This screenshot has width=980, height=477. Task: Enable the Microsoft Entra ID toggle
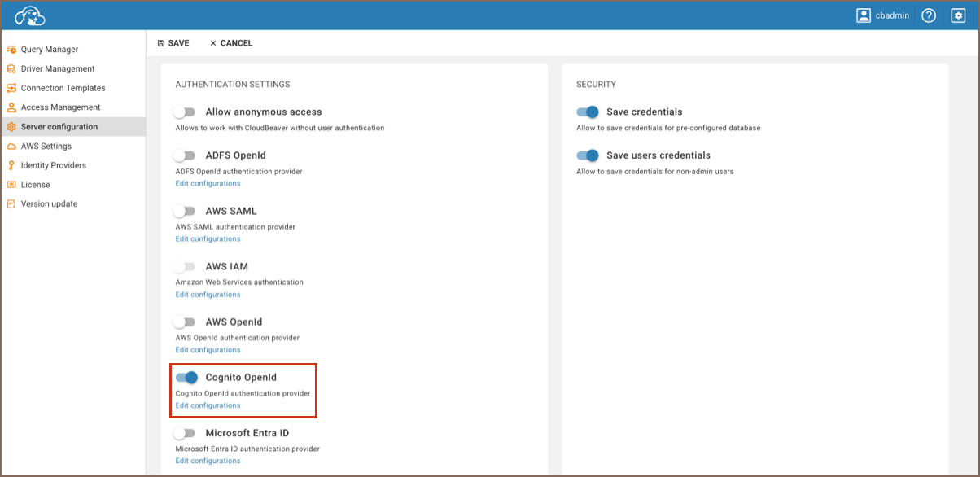(x=186, y=433)
